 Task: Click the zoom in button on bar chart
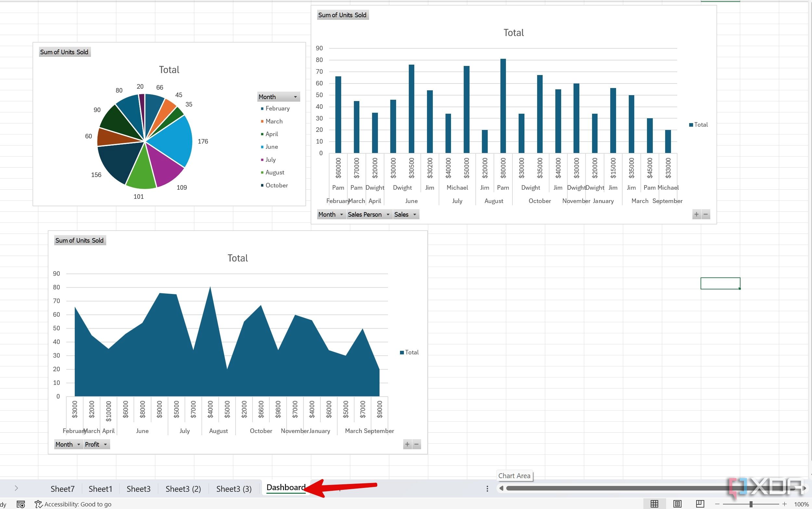(697, 214)
